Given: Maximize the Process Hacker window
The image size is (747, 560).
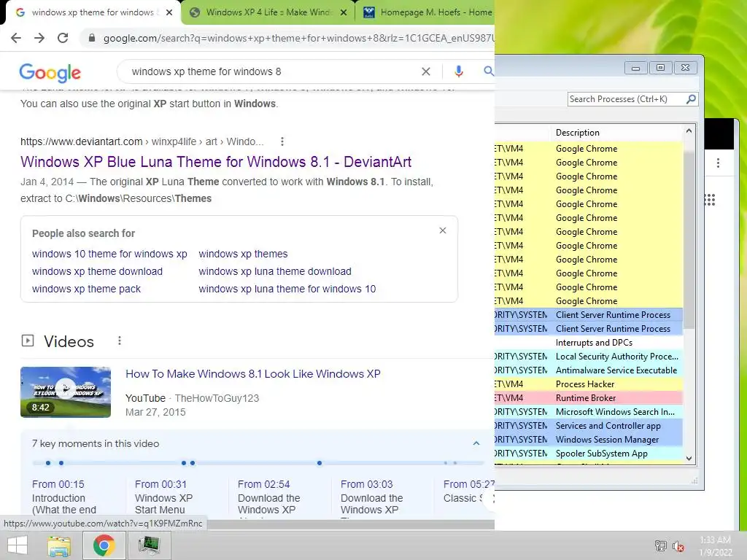Looking at the screenshot, I should click(660, 68).
